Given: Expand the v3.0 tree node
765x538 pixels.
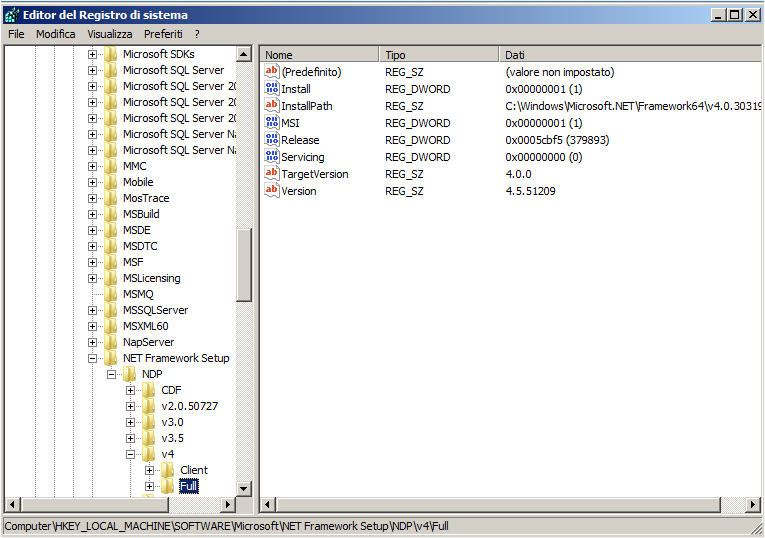Looking at the screenshot, I should point(130,422).
